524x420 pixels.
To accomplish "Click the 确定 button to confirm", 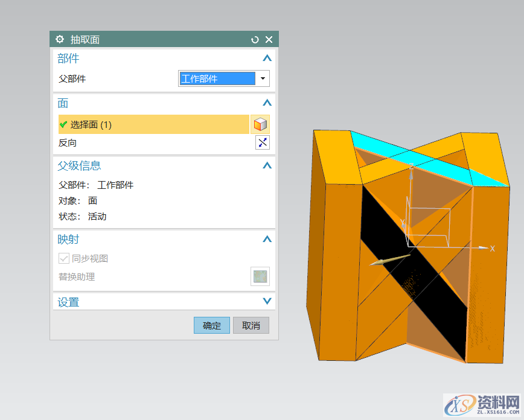I will click(x=211, y=325).
